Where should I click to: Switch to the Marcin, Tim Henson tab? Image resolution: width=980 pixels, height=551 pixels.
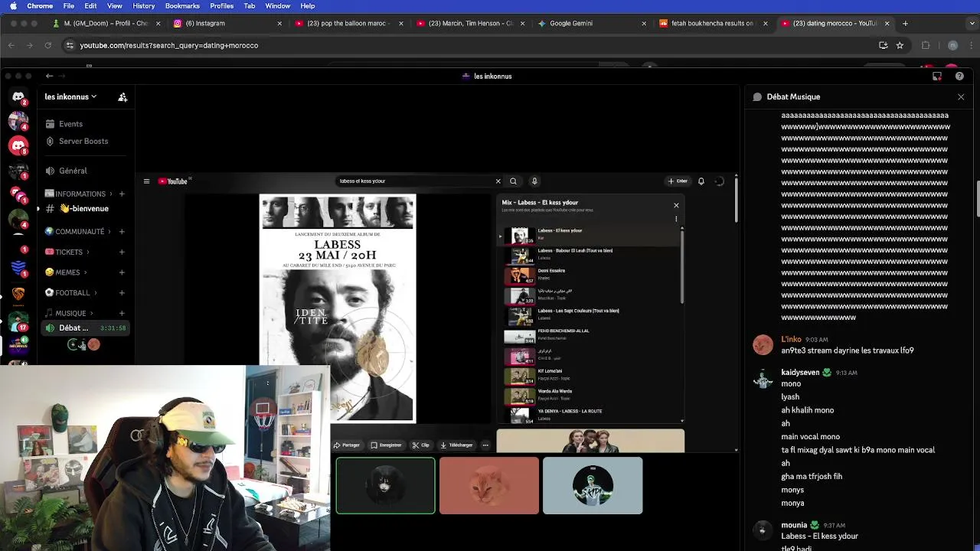coord(471,23)
